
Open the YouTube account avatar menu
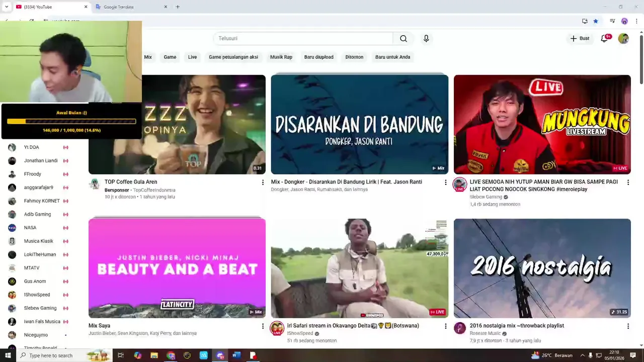coord(623,39)
